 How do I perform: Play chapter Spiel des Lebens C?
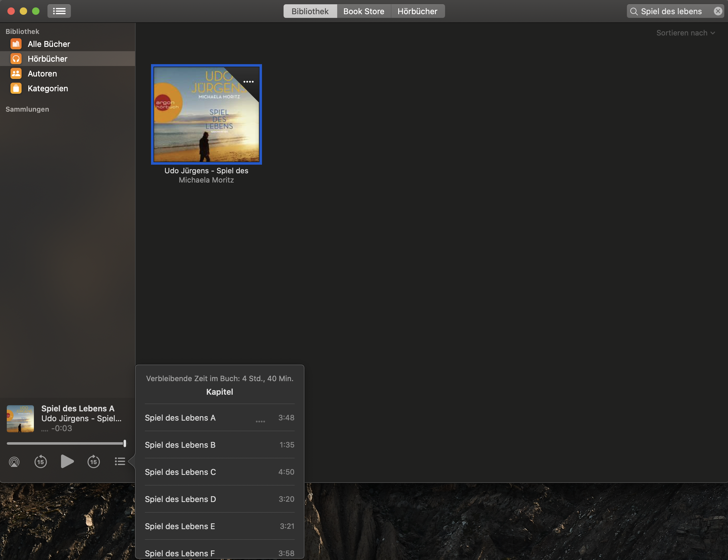(x=180, y=472)
